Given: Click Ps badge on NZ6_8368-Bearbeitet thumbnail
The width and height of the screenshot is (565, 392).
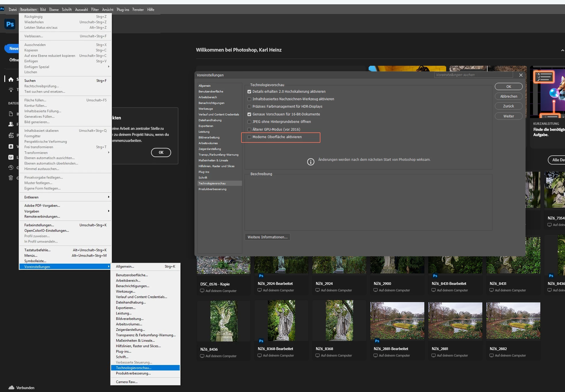Looking at the screenshot, I should click(x=261, y=341).
